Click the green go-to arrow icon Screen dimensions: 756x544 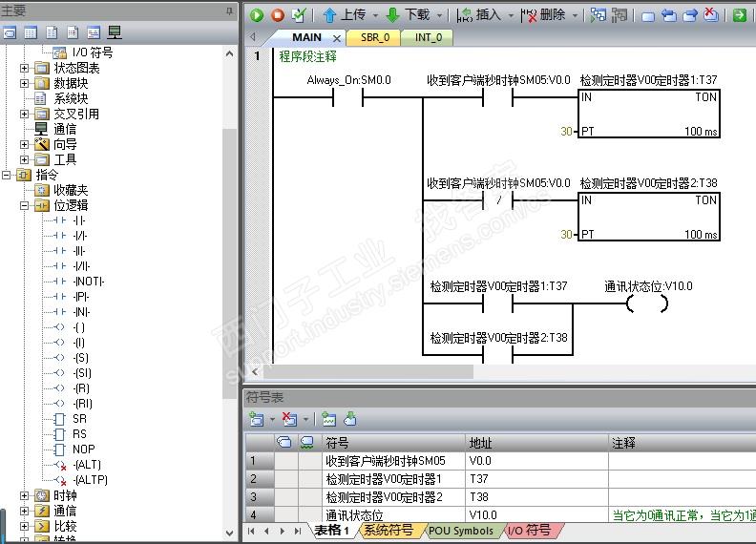(739, 15)
